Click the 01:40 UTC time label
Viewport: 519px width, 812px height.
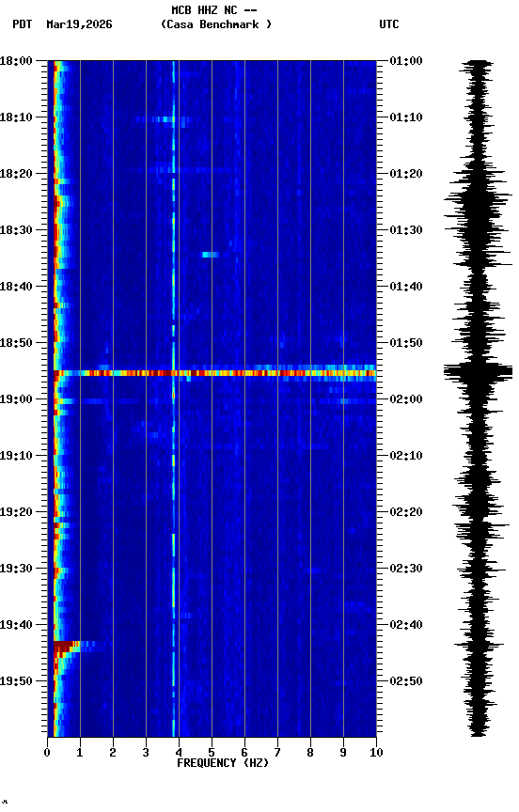tap(406, 287)
